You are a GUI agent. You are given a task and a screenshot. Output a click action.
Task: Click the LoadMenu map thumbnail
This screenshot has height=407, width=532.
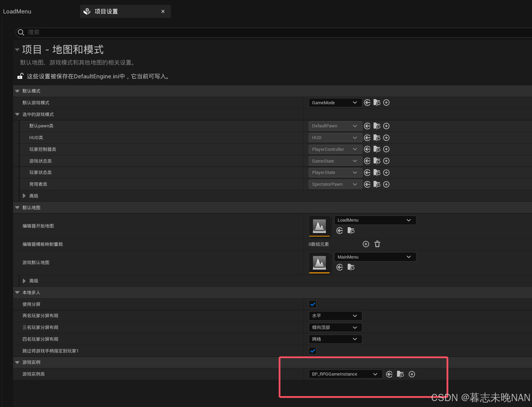(319, 226)
